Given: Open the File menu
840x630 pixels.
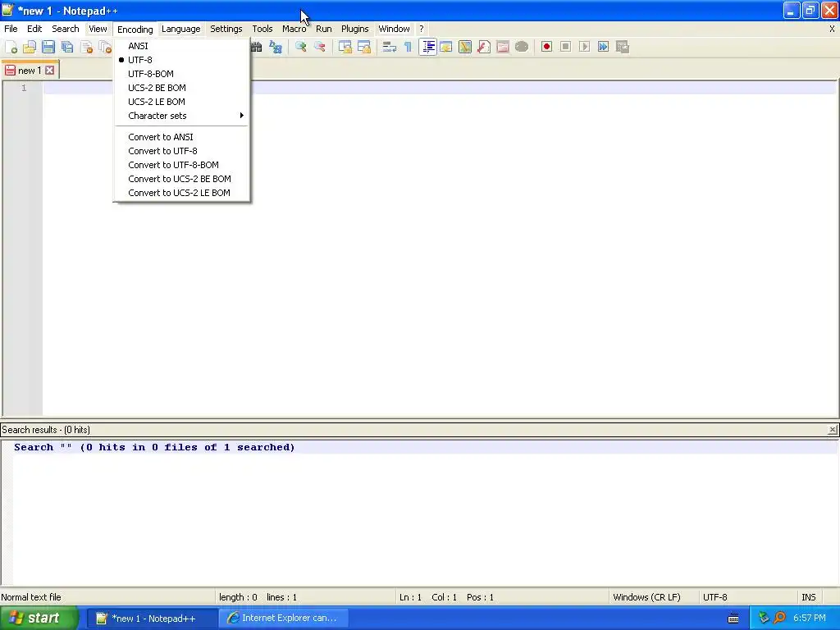Looking at the screenshot, I should [11, 29].
